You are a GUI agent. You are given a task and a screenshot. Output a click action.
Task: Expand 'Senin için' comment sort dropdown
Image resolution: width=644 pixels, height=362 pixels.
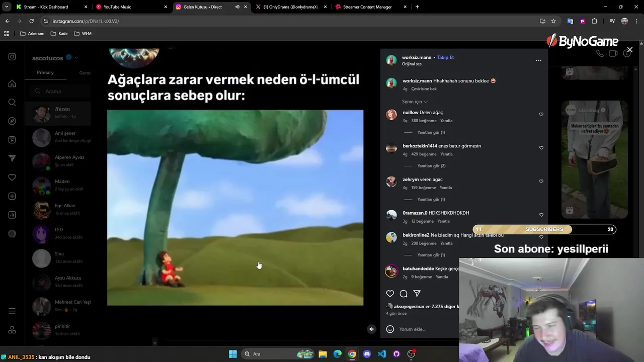pyautogui.click(x=415, y=102)
